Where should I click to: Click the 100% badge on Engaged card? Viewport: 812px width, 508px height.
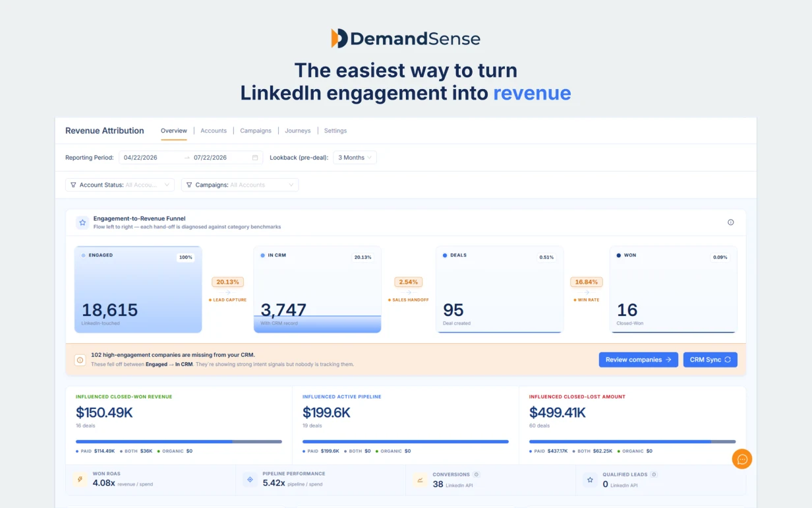coord(186,257)
